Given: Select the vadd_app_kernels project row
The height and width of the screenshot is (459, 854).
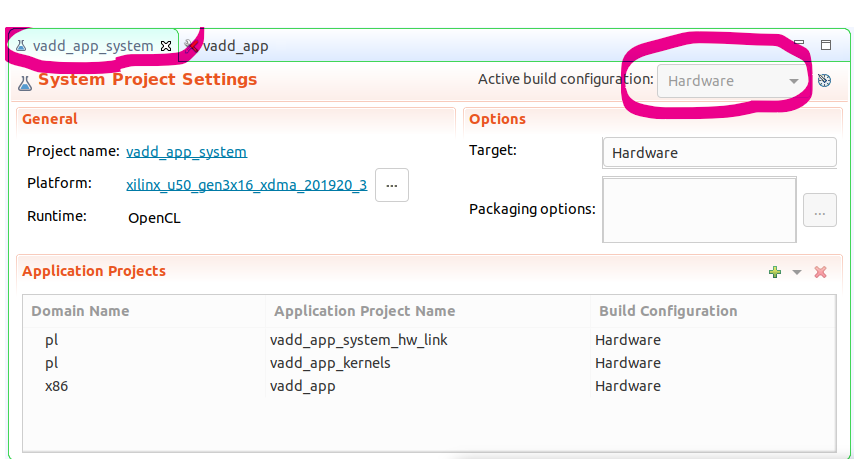Looking at the screenshot, I should click(330, 363).
